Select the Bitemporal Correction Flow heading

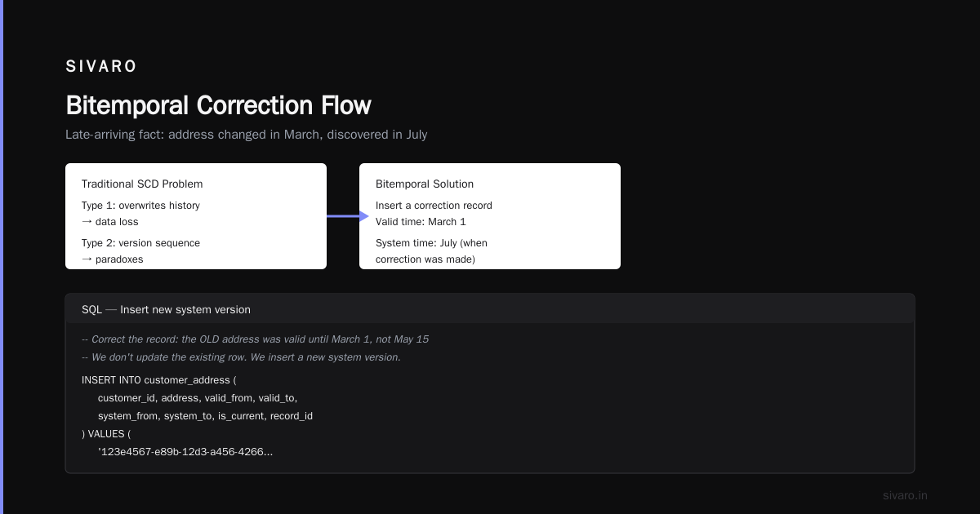(x=218, y=105)
